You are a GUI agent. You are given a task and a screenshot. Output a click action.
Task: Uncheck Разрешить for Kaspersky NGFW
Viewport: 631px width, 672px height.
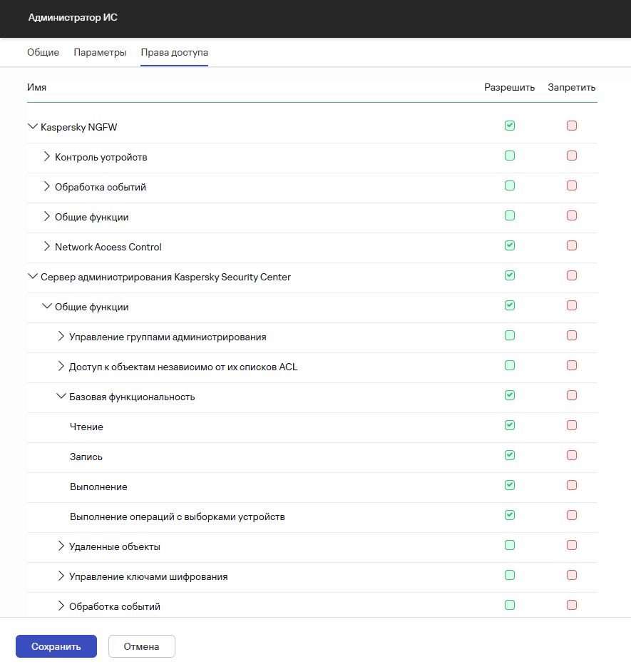click(510, 126)
